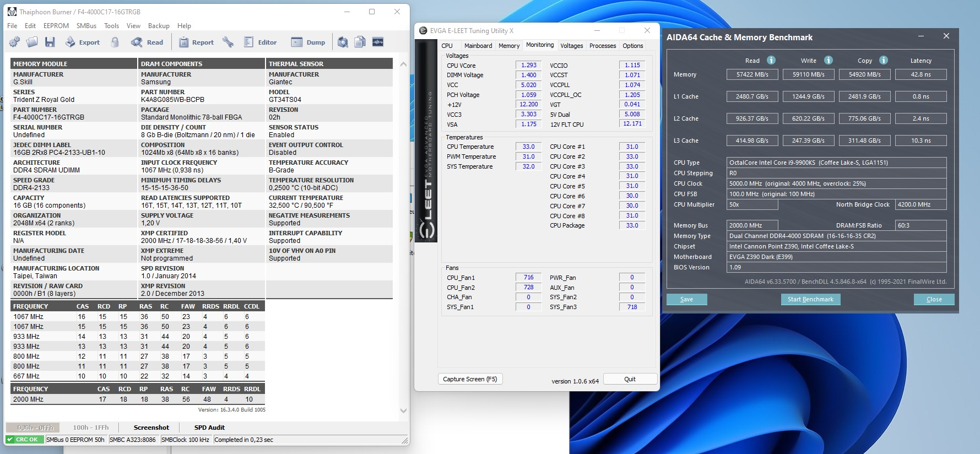Show the Dump view from the toolbar

coord(308,42)
